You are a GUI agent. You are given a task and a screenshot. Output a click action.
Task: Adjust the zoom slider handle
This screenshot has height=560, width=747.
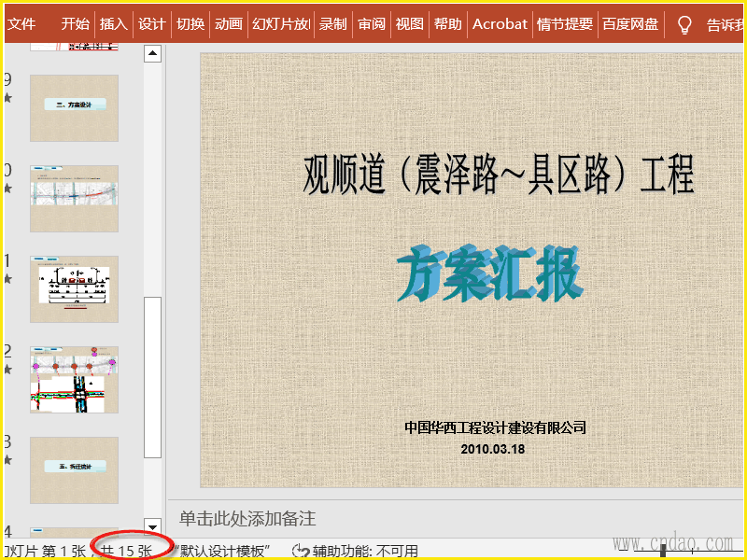[663, 551]
